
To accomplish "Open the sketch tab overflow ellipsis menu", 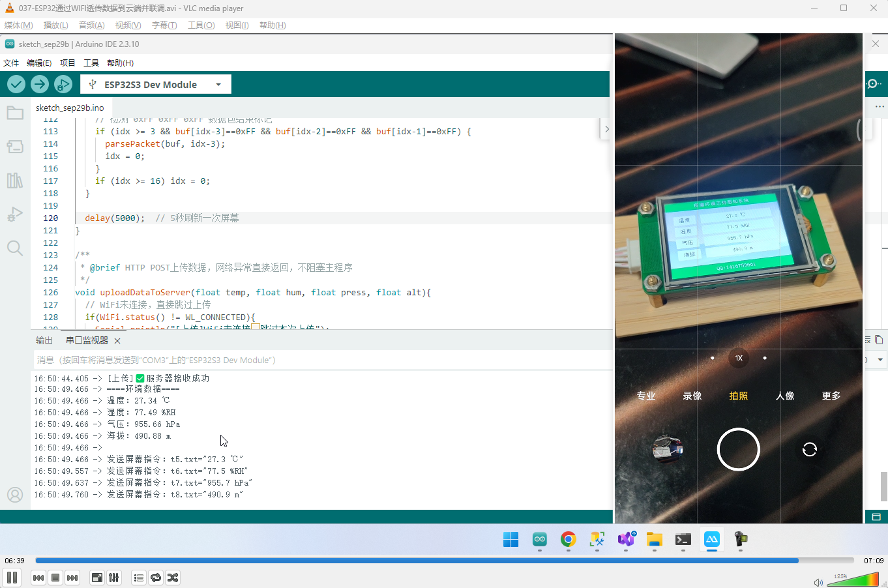I will tap(880, 107).
